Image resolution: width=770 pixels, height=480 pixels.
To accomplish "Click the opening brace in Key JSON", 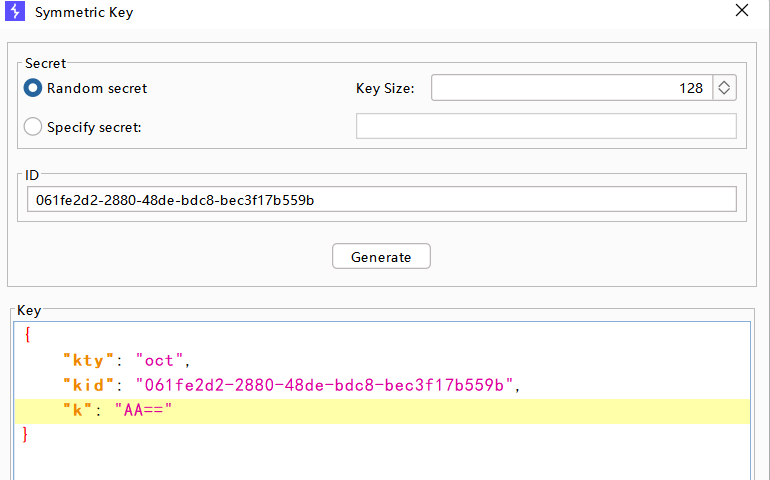I will [x=28, y=336].
